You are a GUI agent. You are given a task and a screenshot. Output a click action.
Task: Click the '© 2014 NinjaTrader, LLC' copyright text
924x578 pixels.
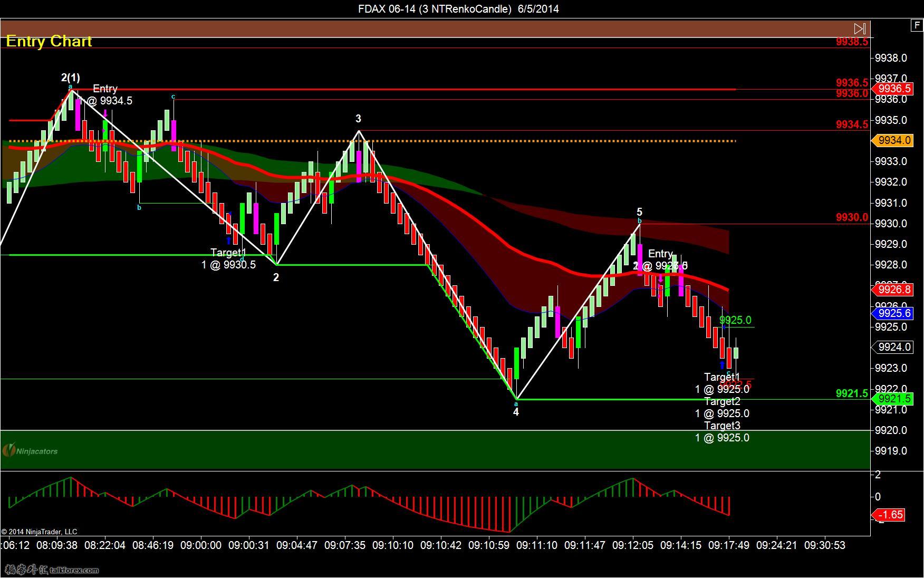39,532
